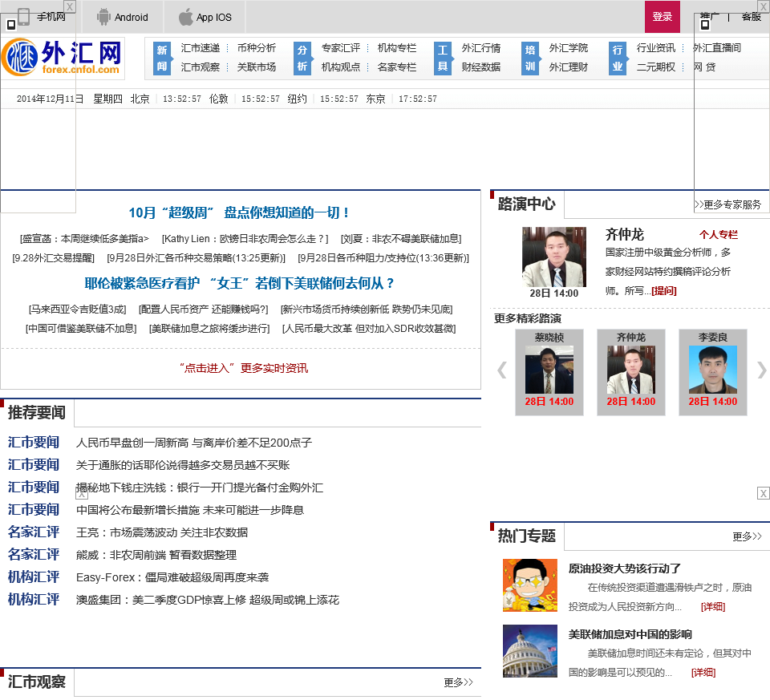
Task: Open the App IOS download
Action: tap(205, 17)
